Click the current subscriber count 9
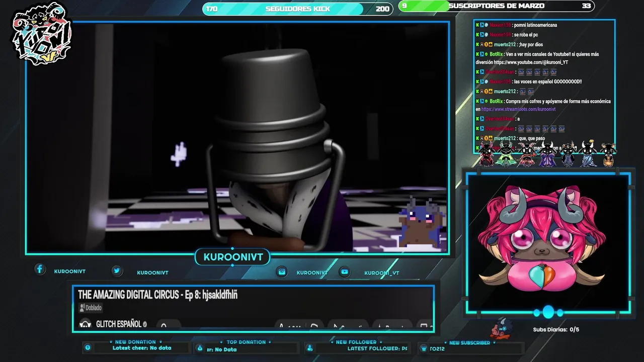This screenshot has height=362, width=644. tap(405, 6)
